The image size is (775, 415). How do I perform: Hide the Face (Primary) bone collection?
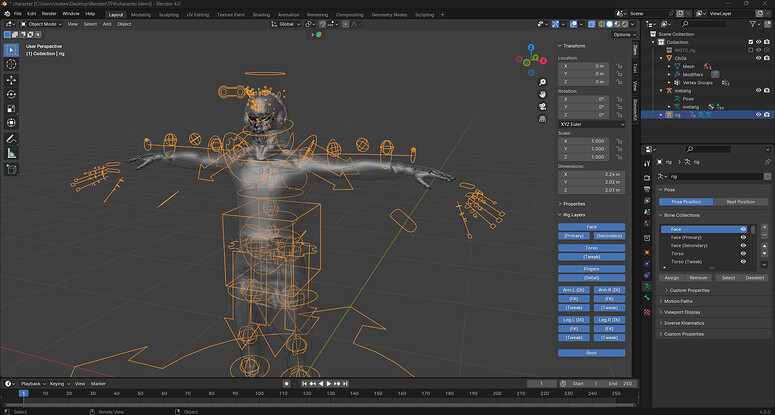click(743, 238)
